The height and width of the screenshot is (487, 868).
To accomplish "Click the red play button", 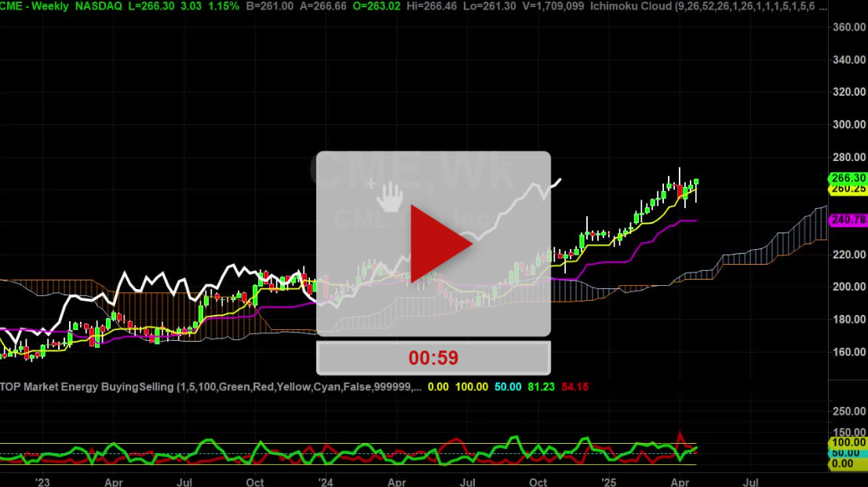I will [x=440, y=243].
